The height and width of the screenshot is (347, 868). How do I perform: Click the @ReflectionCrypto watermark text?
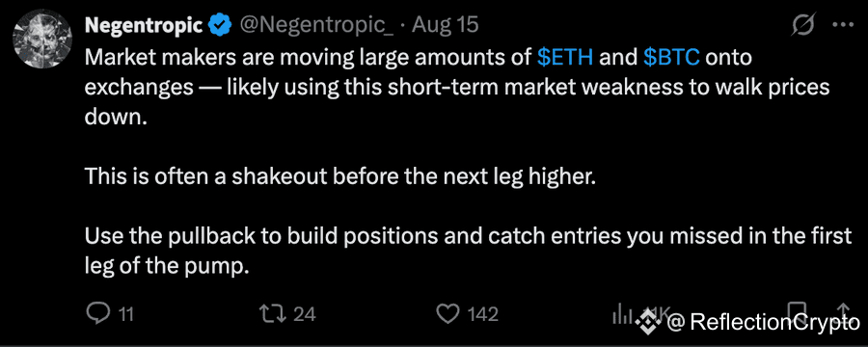pos(764,322)
